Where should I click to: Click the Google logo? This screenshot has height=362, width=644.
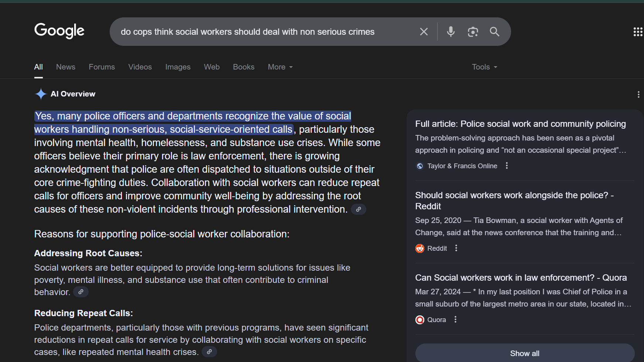[x=59, y=31]
